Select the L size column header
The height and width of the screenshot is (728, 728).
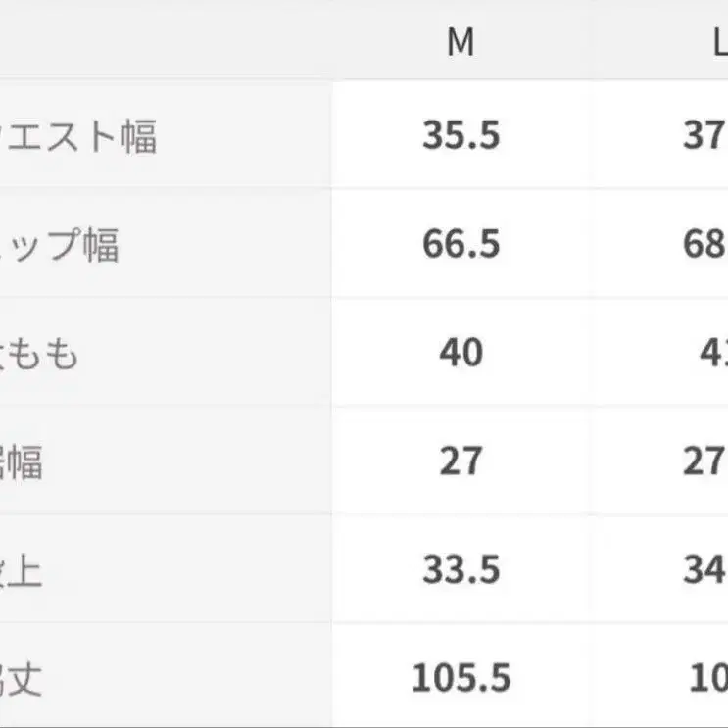(x=716, y=44)
